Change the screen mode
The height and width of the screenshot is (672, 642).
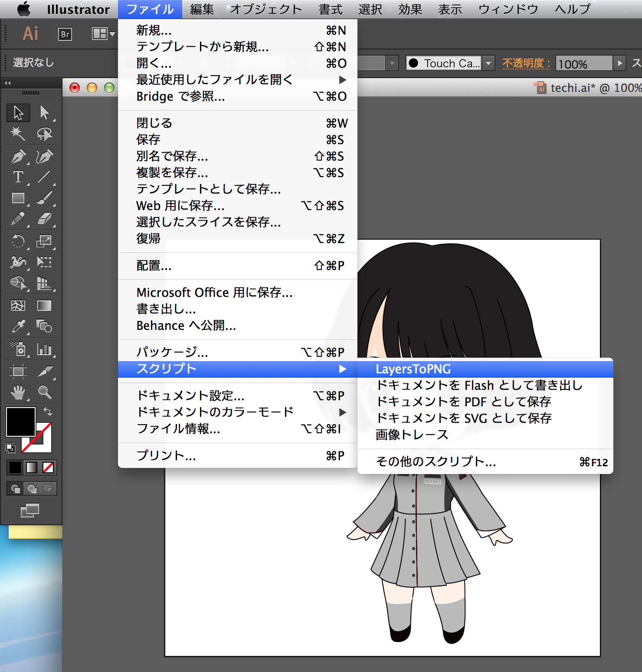[x=30, y=511]
